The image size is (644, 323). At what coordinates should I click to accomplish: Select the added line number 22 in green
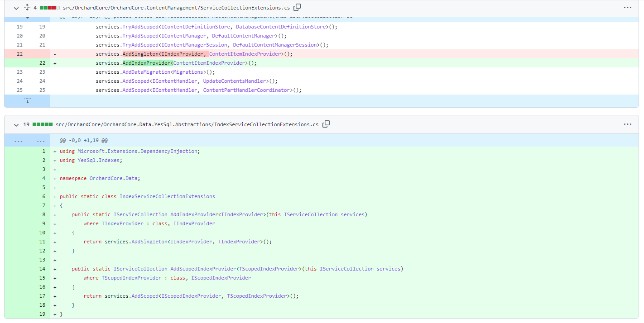pos(42,63)
